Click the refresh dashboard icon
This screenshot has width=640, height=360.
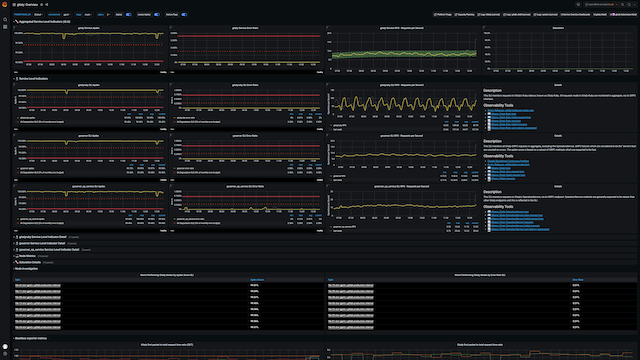[x=629, y=4]
